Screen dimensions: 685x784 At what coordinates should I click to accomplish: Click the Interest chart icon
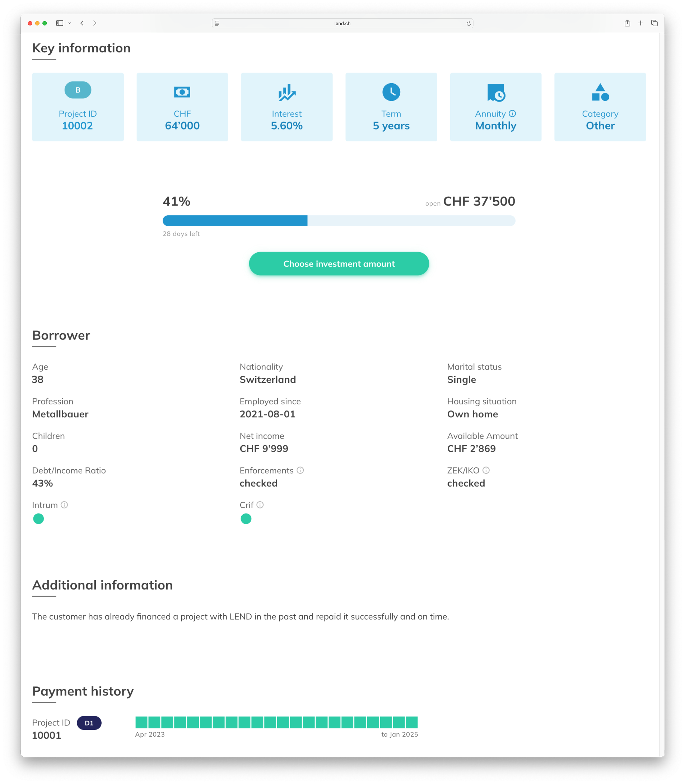287,93
